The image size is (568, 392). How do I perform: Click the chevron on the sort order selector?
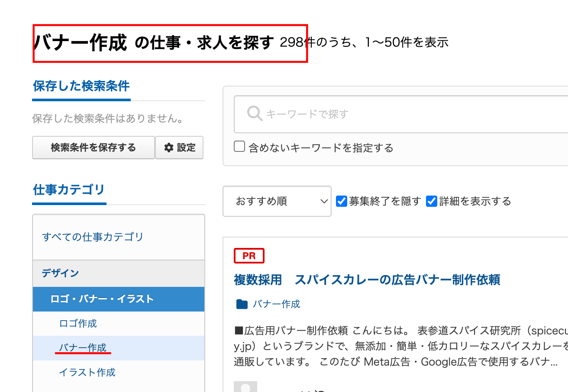(323, 201)
